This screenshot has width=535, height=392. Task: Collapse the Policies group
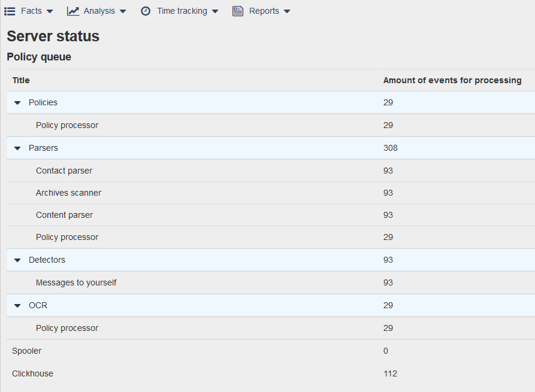pos(17,103)
